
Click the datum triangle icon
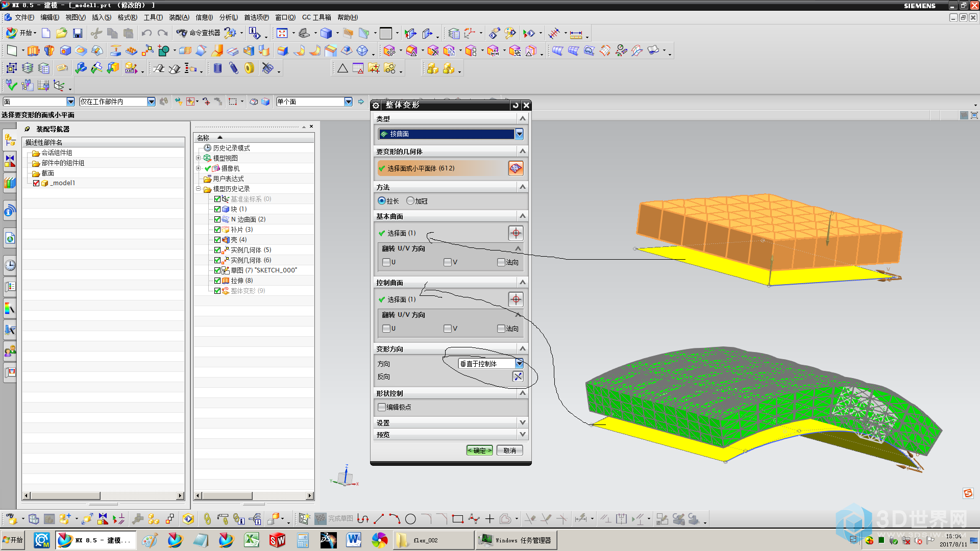(342, 68)
